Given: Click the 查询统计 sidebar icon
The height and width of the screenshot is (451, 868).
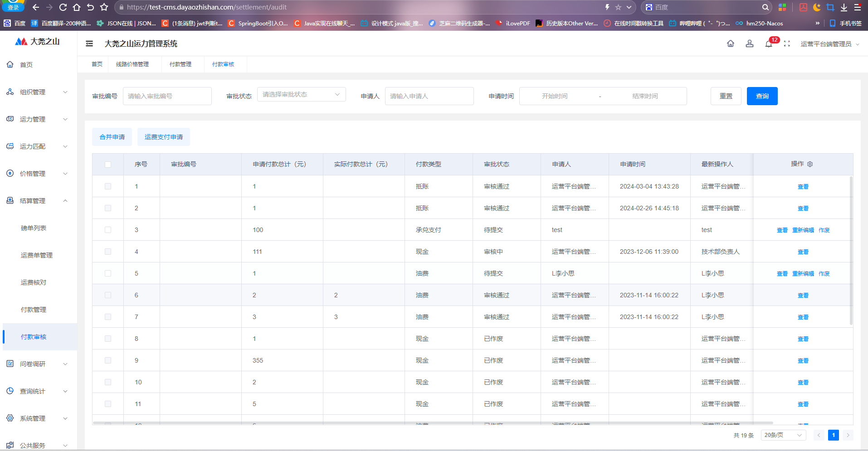Looking at the screenshot, I should (10, 391).
